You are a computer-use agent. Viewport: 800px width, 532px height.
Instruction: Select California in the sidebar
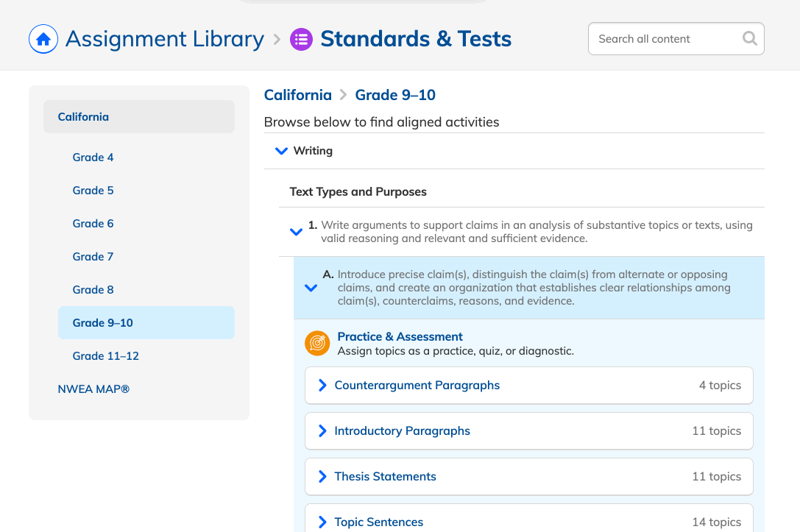[x=139, y=117]
